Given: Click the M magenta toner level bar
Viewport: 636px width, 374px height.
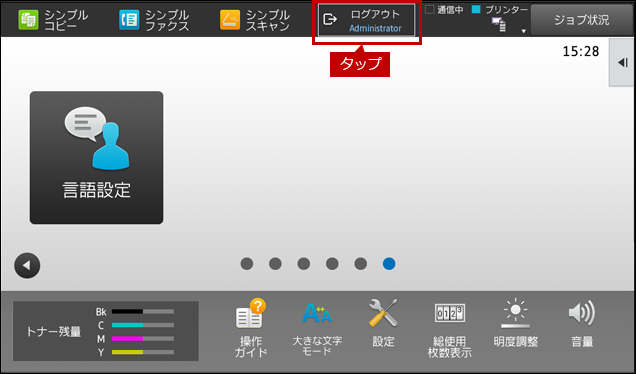Looking at the screenshot, I should pos(143,338).
